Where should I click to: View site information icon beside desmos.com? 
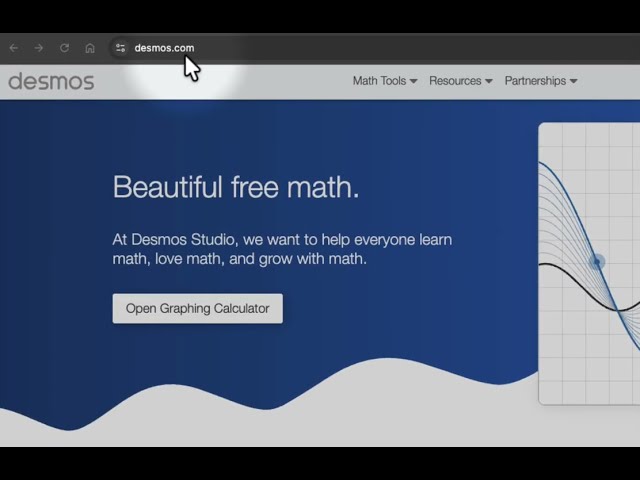[120, 48]
